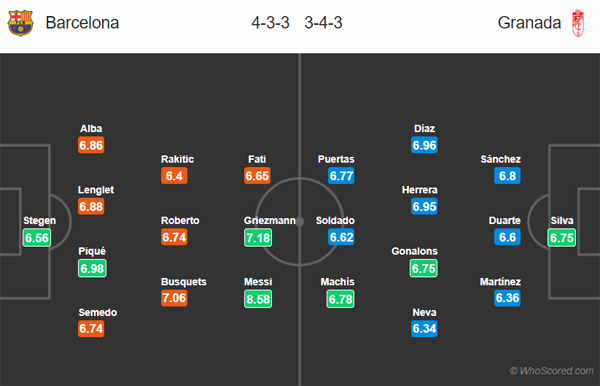Select Messi's 8.58 rating badge
The width and height of the screenshot is (600, 386).
tap(258, 299)
